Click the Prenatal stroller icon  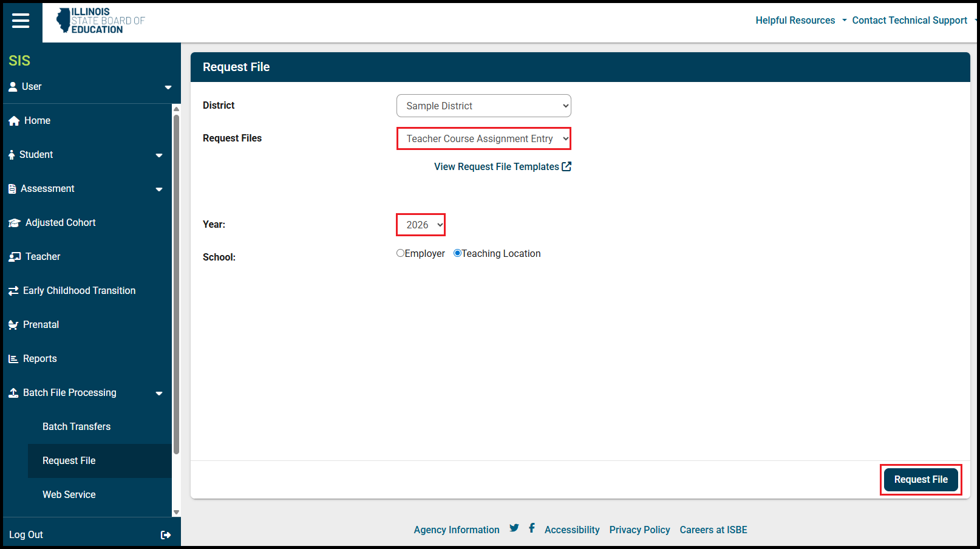coord(13,325)
